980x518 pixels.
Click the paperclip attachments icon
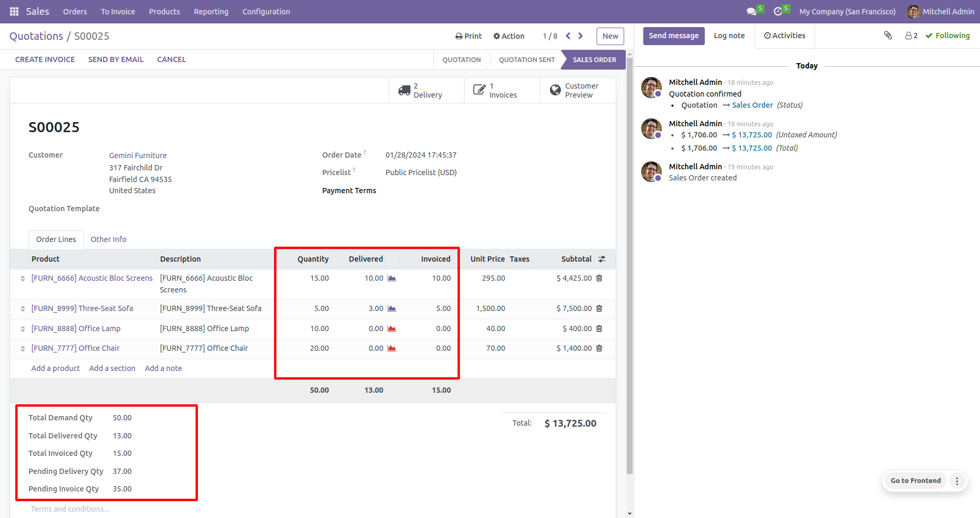[888, 36]
